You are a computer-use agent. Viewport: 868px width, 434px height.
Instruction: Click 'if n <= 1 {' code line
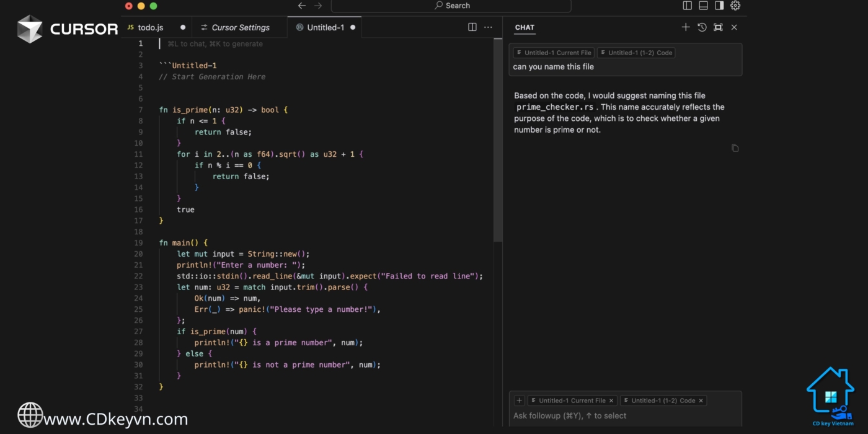pyautogui.click(x=201, y=121)
